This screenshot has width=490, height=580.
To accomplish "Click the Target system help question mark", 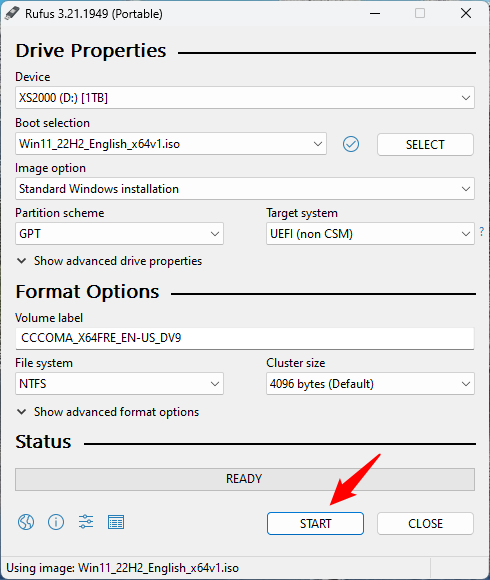I will pyautogui.click(x=481, y=232).
